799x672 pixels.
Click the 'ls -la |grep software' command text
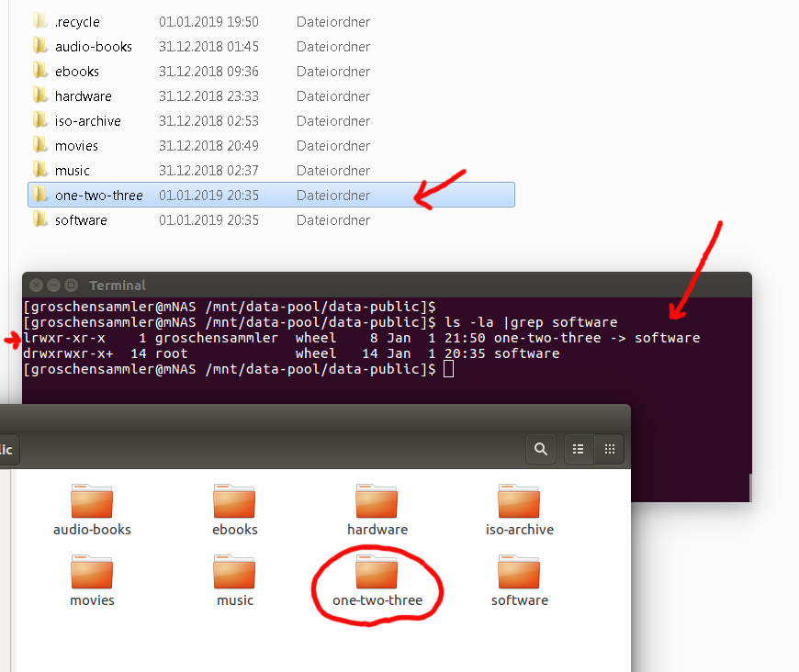[x=531, y=322]
